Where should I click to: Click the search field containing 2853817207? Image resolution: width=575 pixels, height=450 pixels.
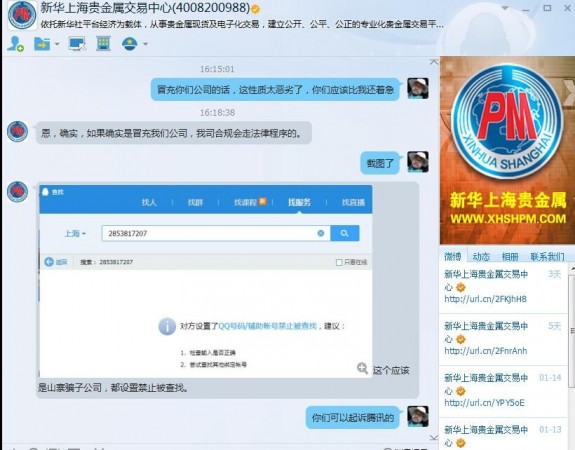(x=216, y=233)
